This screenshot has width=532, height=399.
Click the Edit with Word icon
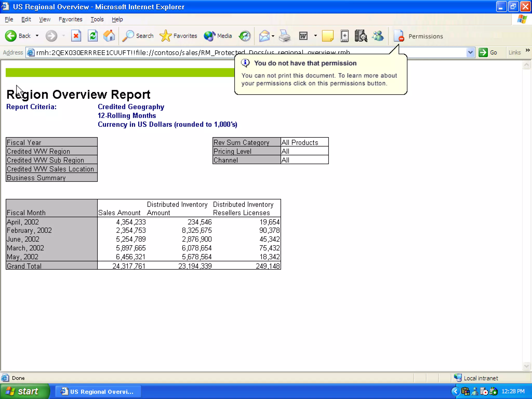coord(303,36)
